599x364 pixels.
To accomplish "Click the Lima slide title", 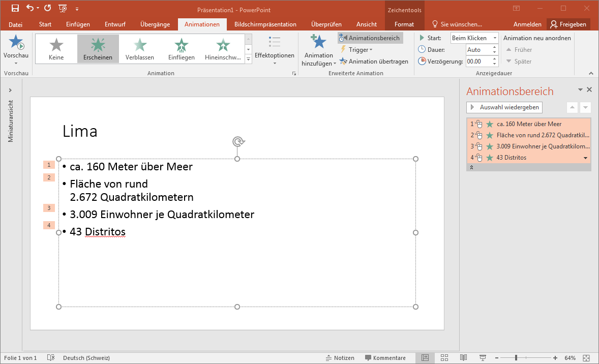I will [80, 131].
